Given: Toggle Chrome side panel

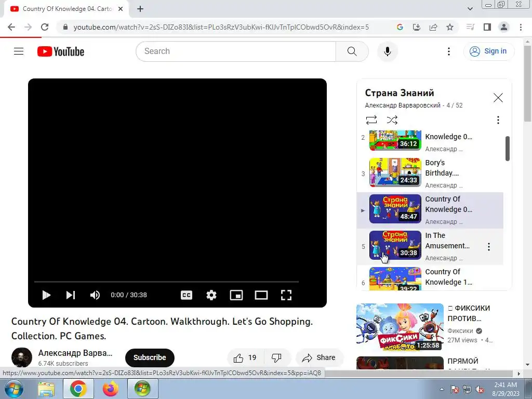Looking at the screenshot, I should click(487, 27).
